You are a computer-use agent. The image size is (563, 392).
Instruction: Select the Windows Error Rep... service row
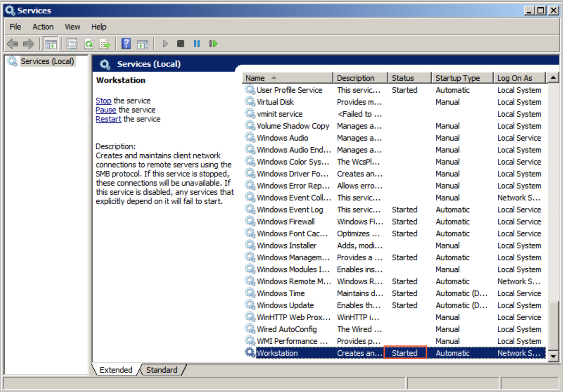click(x=394, y=186)
